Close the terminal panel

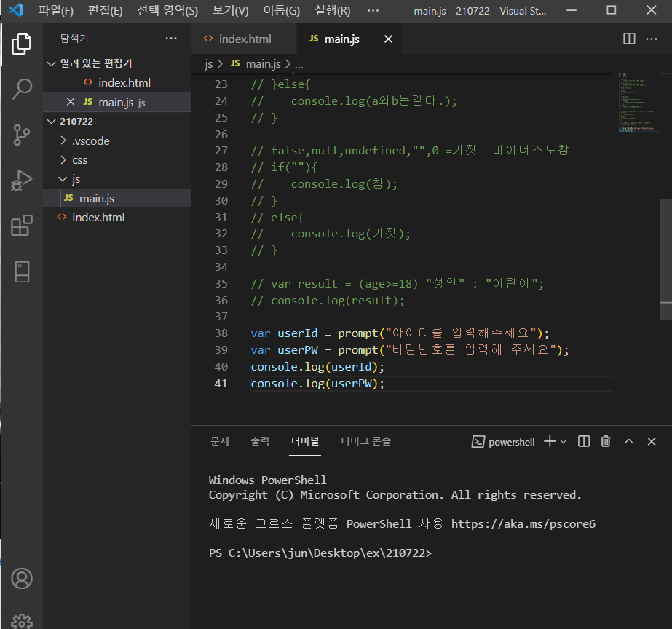tap(652, 441)
